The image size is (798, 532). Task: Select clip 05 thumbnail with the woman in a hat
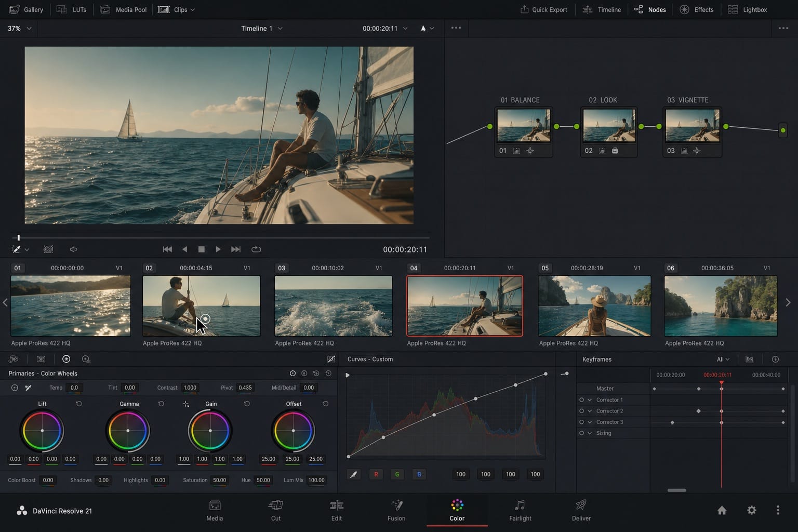coord(594,306)
